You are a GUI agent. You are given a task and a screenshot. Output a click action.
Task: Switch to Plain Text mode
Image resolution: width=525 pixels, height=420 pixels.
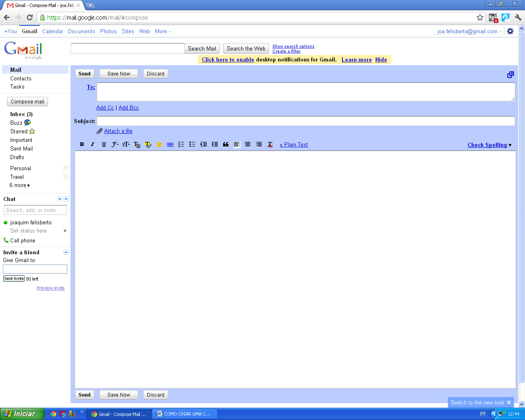(294, 144)
